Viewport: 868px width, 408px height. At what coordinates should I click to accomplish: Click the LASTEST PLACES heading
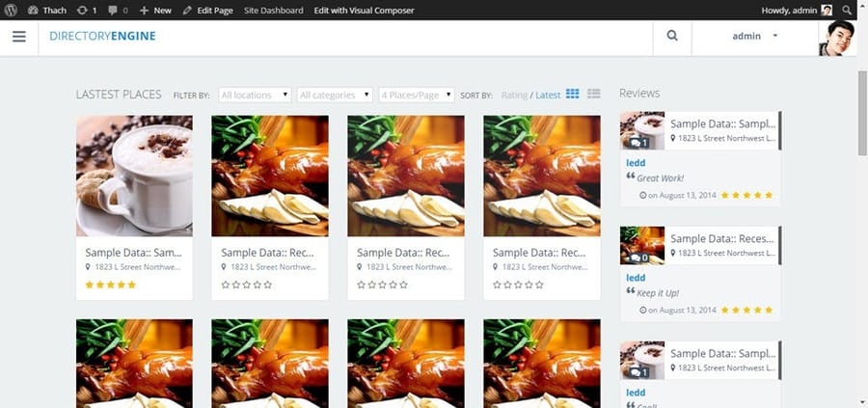tap(119, 95)
